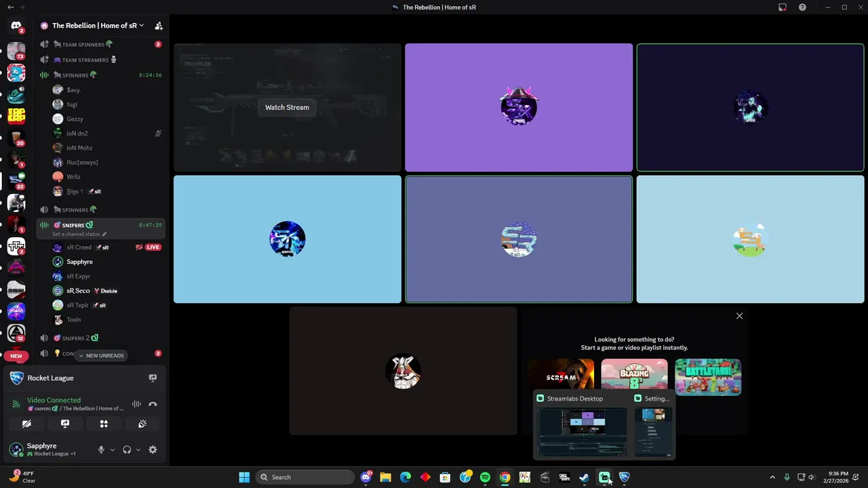868x488 pixels.
Task: Open headphone output options chevron
Action: coord(138,449)
